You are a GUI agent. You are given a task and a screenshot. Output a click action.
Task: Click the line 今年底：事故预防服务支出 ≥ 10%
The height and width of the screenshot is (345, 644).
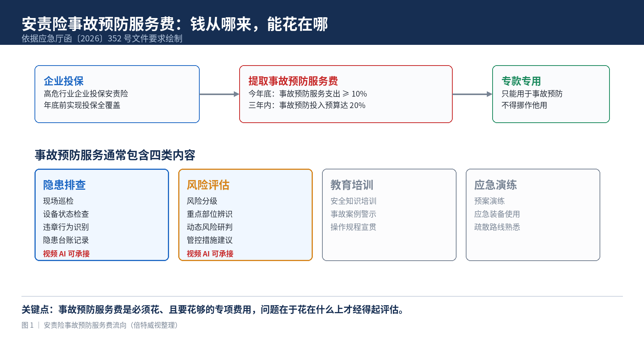(x=308, y=94)
